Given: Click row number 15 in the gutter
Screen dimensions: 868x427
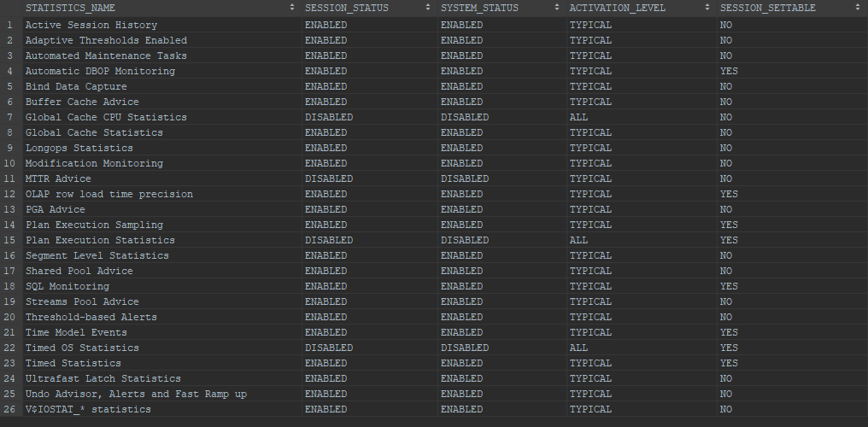Looking at the screenshot, I should 9,240.
